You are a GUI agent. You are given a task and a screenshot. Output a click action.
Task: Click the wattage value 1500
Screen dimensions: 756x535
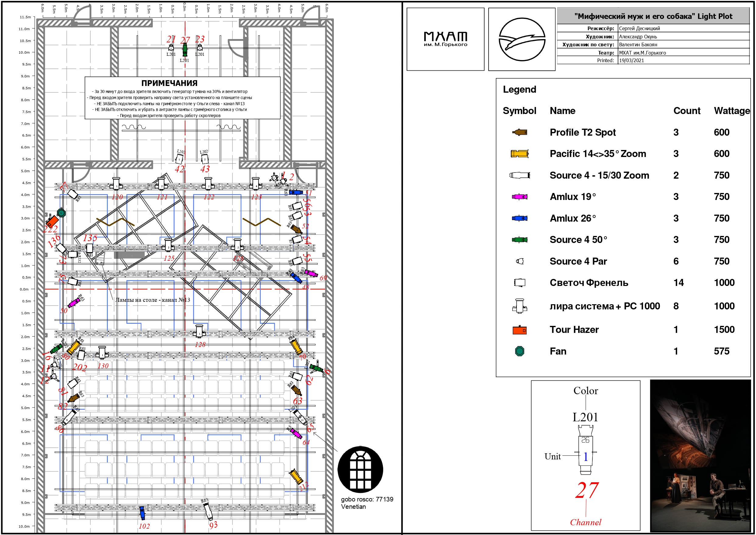[x=724, y=330]
